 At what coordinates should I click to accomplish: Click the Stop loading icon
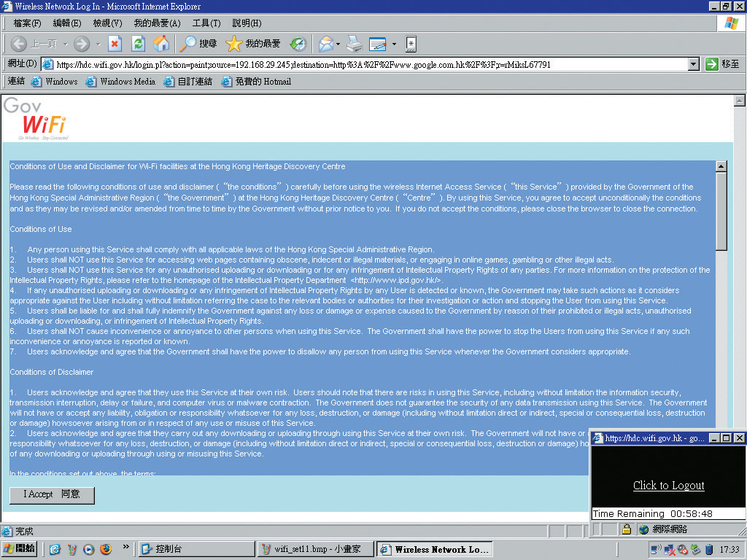[115, 44]
